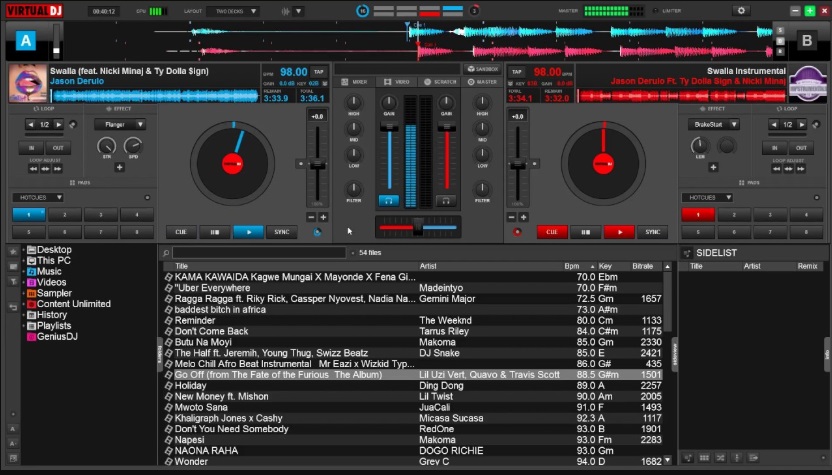Toggle the LIMITER indicator

(656, 11)
